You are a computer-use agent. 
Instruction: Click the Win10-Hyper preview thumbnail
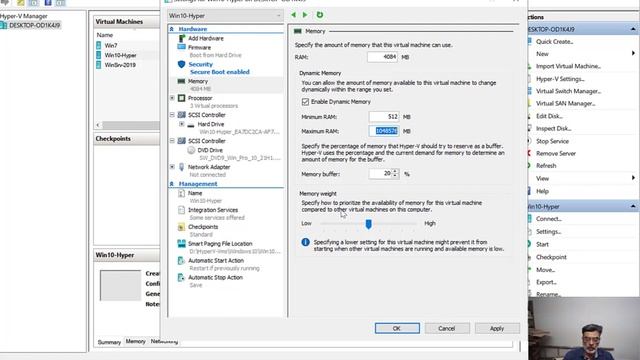120,285
